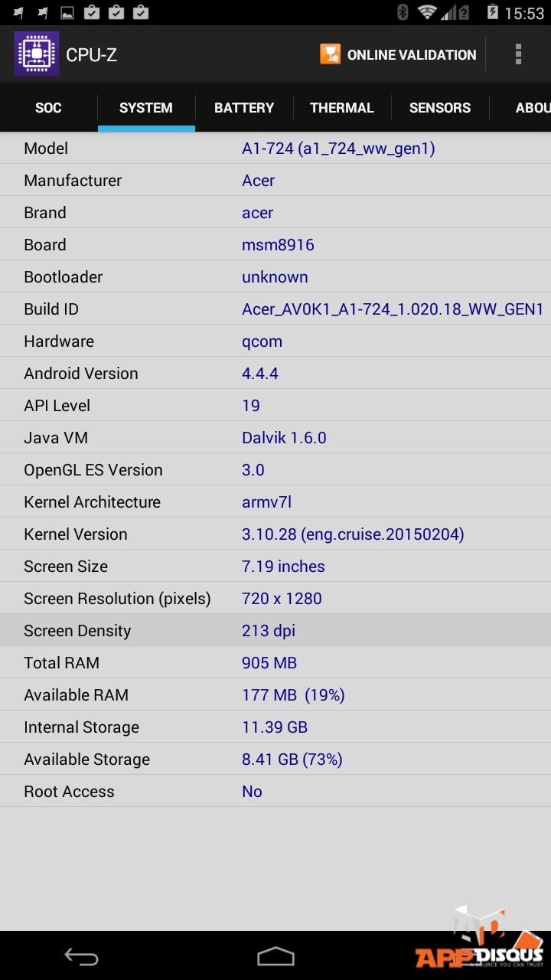This screenshot has width=551, height=980.
Task: Tap the ONLINE VALIDATION button text
Action: point(412,55)
